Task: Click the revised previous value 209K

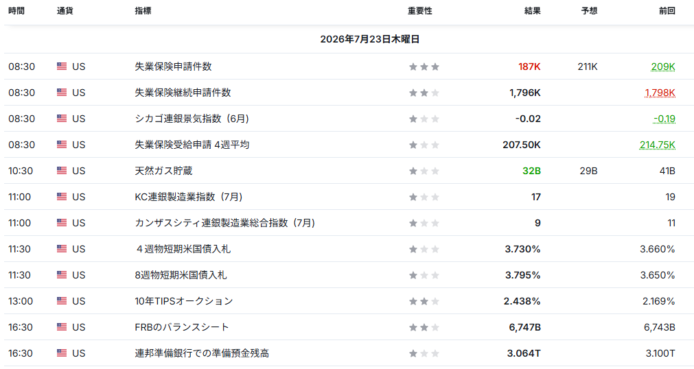Action: 663,67
